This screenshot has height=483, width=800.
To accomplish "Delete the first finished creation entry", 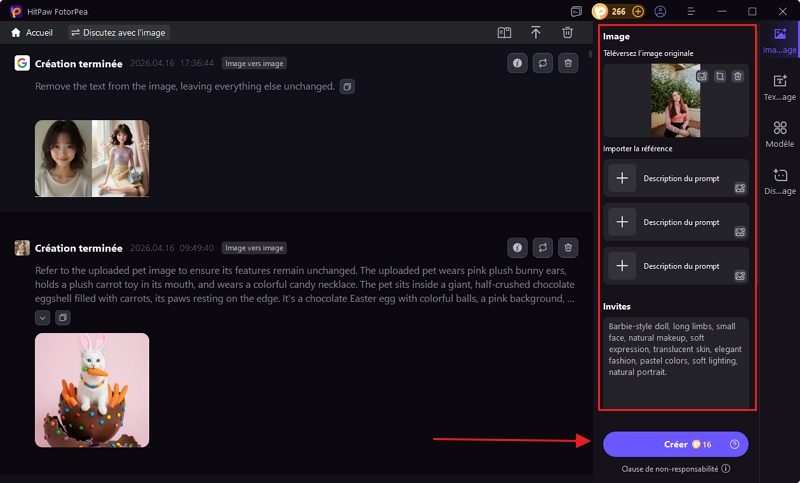I will pos(568,63).
